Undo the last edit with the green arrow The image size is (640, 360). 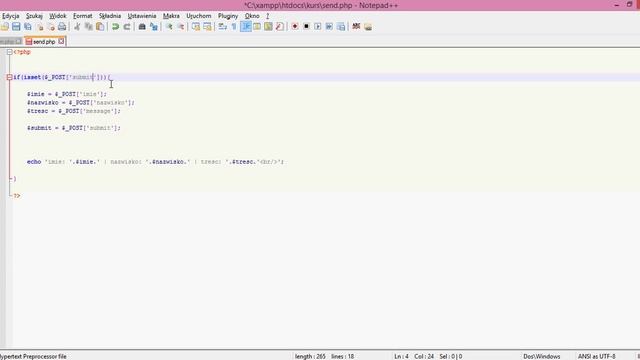[x=116, y=27]
